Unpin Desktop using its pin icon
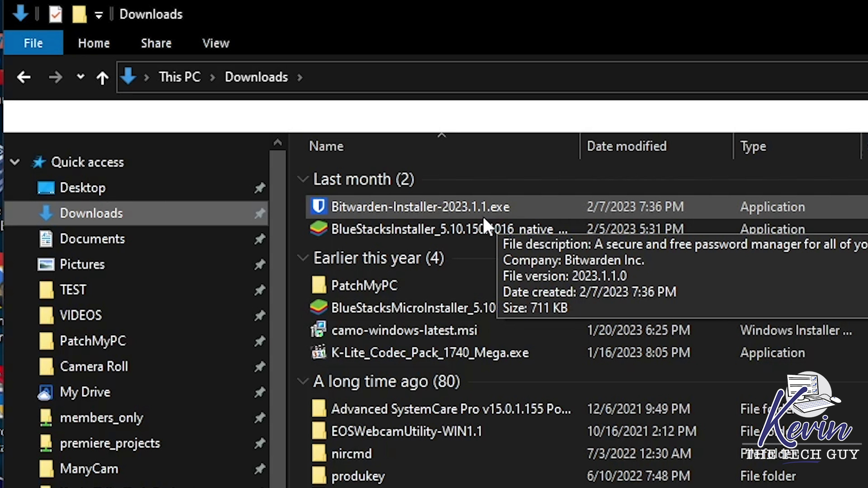The image size is (868, 488). [259, 188]
